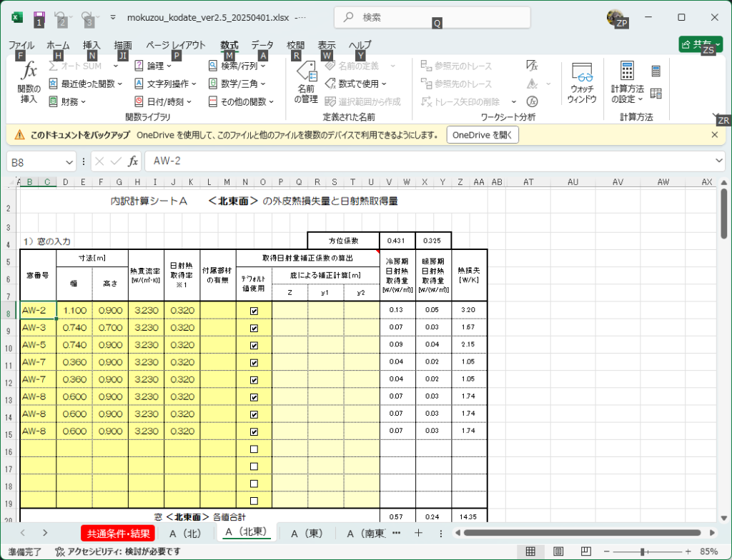
Task: Open the AutoSum sigma function
Action: point(76,66)
